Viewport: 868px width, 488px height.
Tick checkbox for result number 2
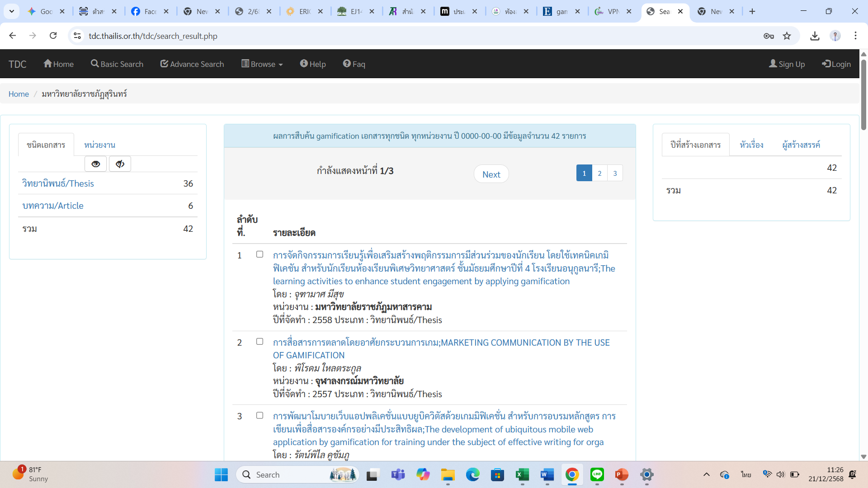coord(259,342)
